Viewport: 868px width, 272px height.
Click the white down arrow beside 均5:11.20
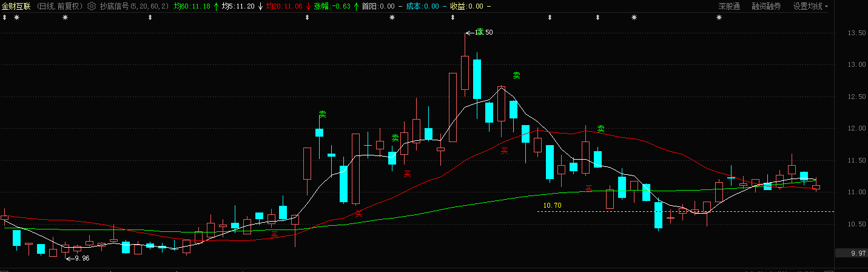point(260,6)
